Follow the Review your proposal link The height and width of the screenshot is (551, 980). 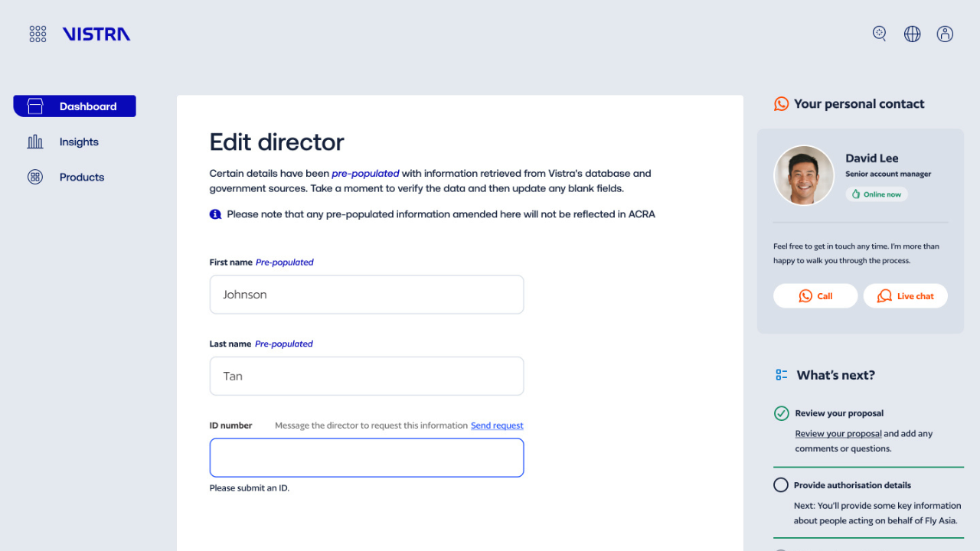[x=838, y=434]
